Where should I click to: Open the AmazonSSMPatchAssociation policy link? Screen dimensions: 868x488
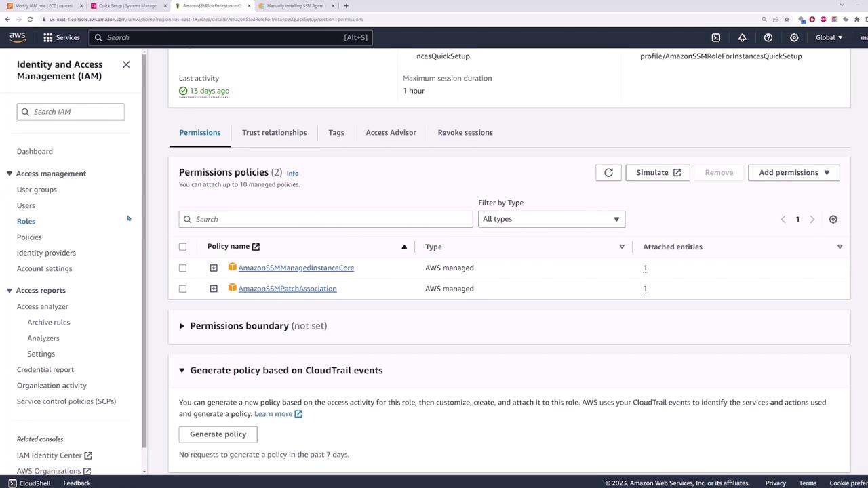point(288,289)
